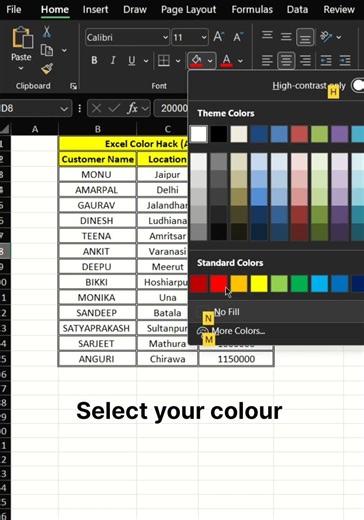Pick standard Light Green swatch

click(279, 284)
